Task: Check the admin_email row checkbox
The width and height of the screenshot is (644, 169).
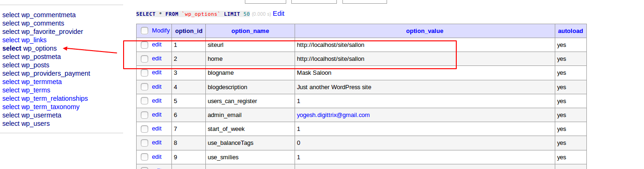Action: point(145,115)
